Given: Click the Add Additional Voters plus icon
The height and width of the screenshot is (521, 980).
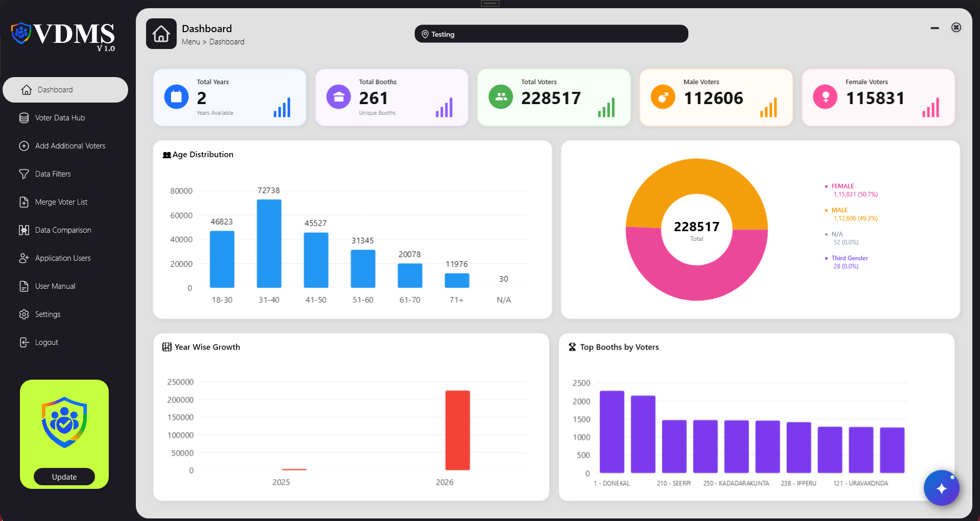Looking at the screenshot, I should (24, 146).
